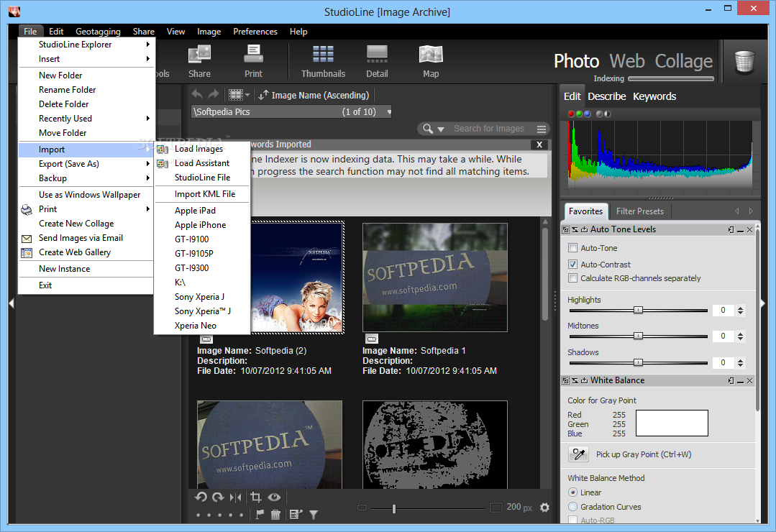Check Calculate RGB-channels separately
776x532 pixels.
click(572, 278)
